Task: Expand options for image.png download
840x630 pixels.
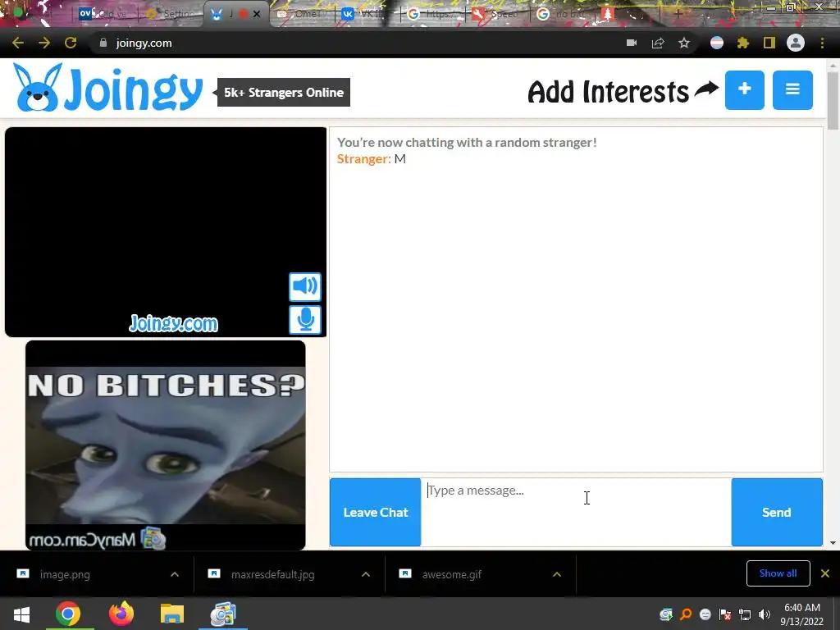Action: click(x=175, y=574)
